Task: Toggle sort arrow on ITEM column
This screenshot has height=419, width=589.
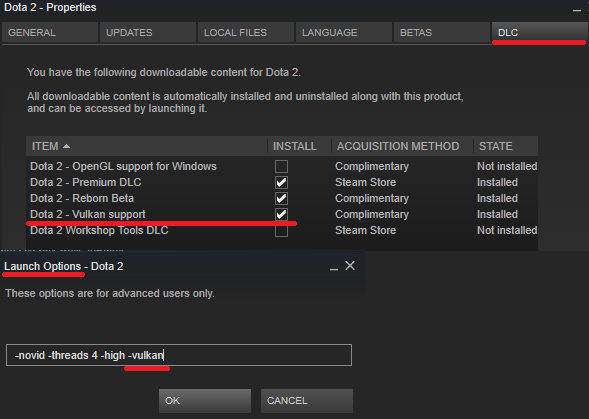Action: point(66,146)
